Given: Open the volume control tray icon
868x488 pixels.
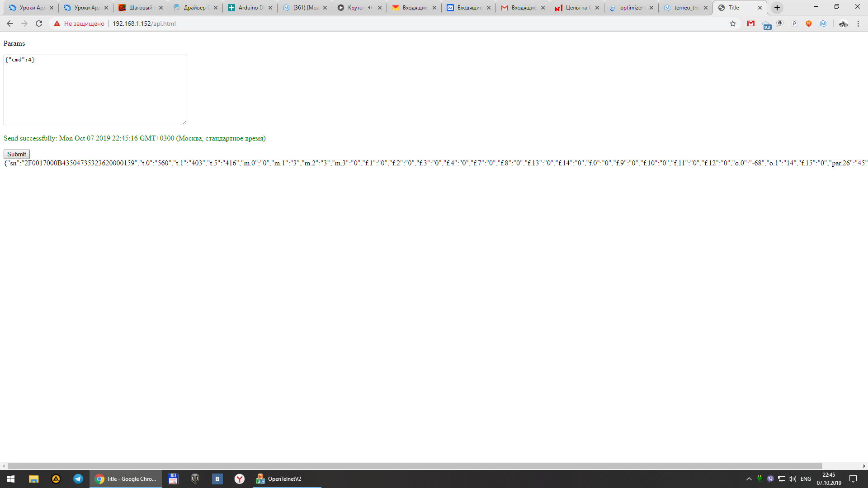Looking at the screenshot, I should coord(793,479).
